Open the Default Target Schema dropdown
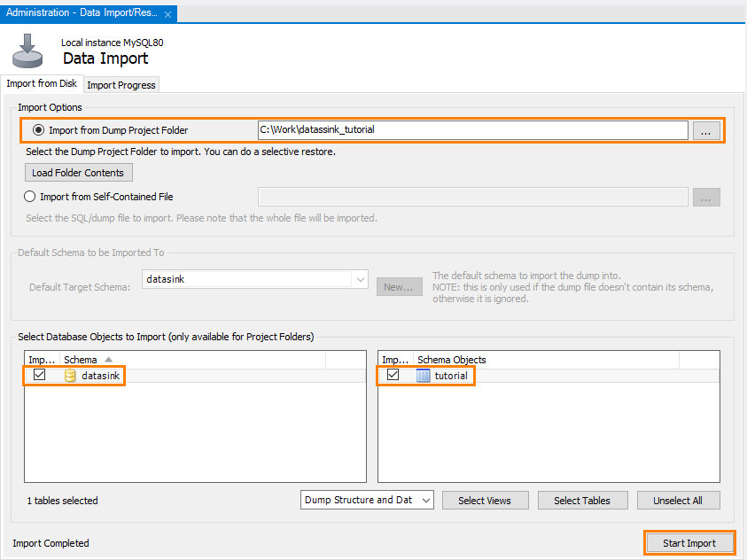The width and height of the screenshot is (747, 560). [359, 278]
